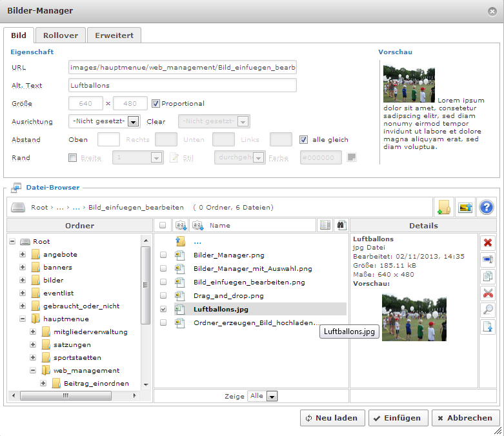The height and width of the screenshot is (436, 504).
Task: Click the web_management open folder icon
Action: click(x=46, y=370)
